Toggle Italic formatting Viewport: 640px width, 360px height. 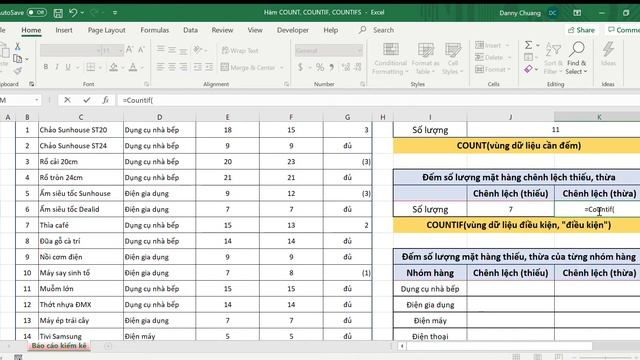click(x=57, y=67)
